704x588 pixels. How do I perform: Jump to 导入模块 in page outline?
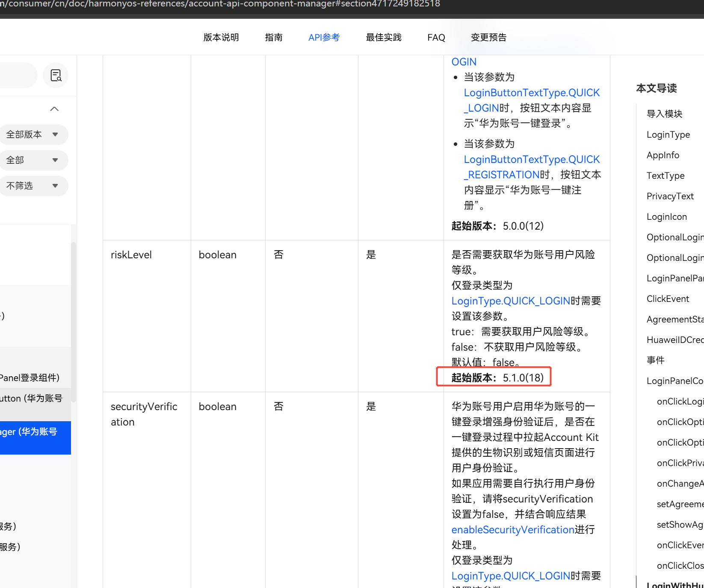[x=664, y=114]
